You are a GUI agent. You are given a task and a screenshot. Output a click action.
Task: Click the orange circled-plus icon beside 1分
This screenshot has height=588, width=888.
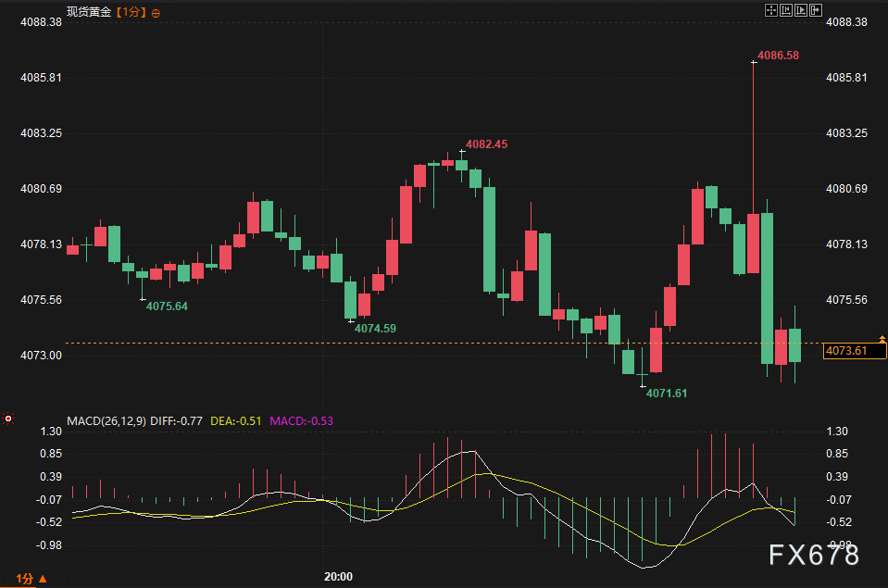pyautogui.click(x=156, y=13)
